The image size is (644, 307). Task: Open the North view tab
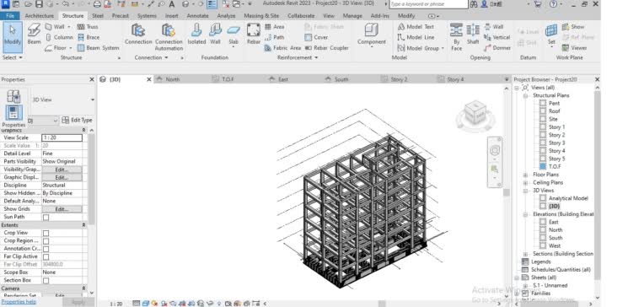pyautogui.click(x=173, y=79)
